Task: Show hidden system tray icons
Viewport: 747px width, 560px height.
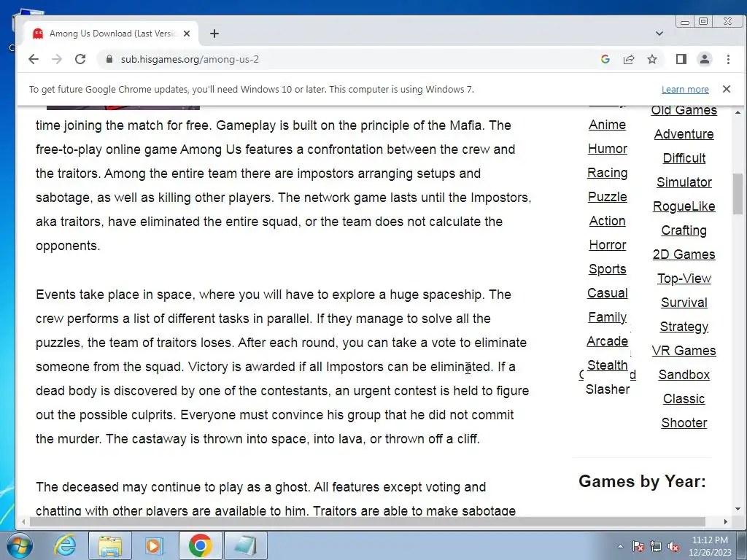Action: coord(620,546)
